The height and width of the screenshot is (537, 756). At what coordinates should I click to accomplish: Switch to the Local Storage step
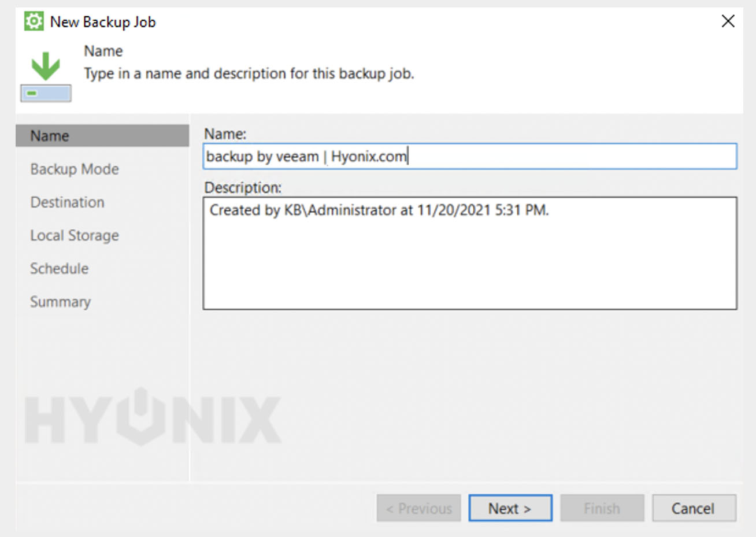pyautogui.click(x=75, y=236)
